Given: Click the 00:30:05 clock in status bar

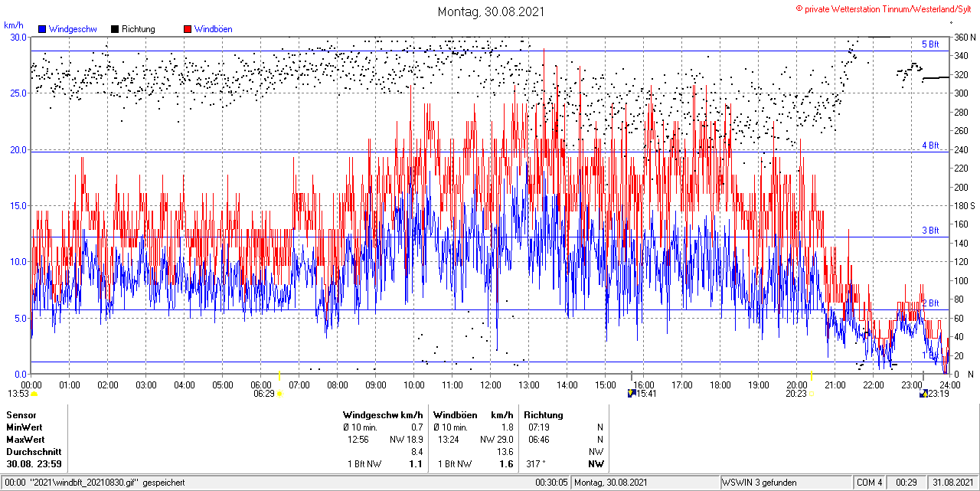Looking at the screenshot, I should pos(551,483).
